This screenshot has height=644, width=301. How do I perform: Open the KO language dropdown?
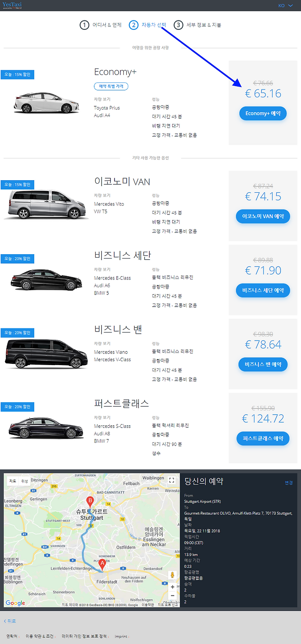(x=286, y=5)
